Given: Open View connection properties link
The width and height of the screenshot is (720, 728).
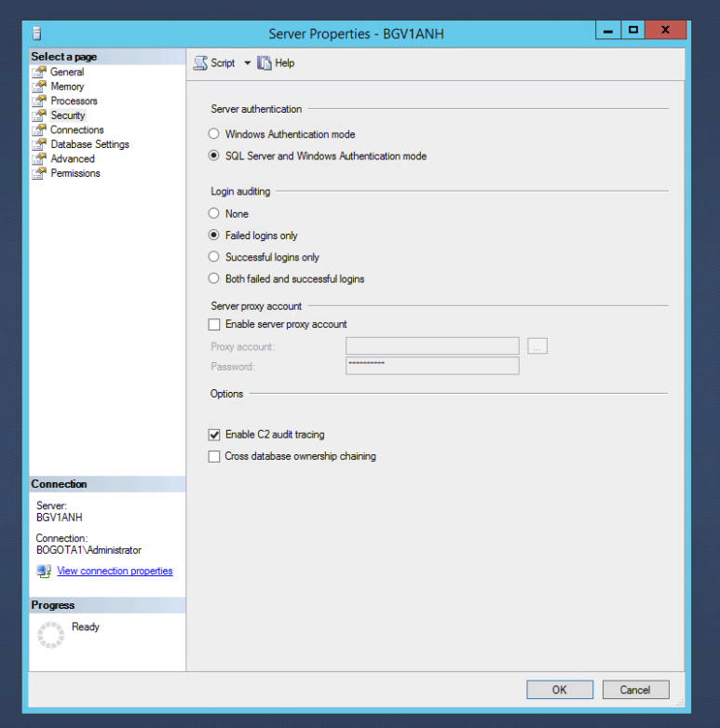Looking at the screenshot, I should 115,571.
